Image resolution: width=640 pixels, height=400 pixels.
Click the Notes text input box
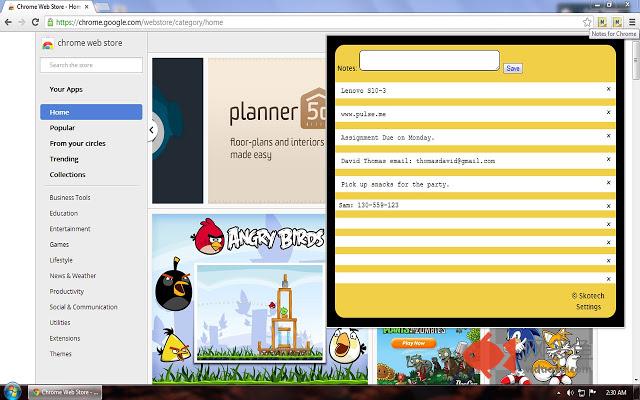(429, 60)
